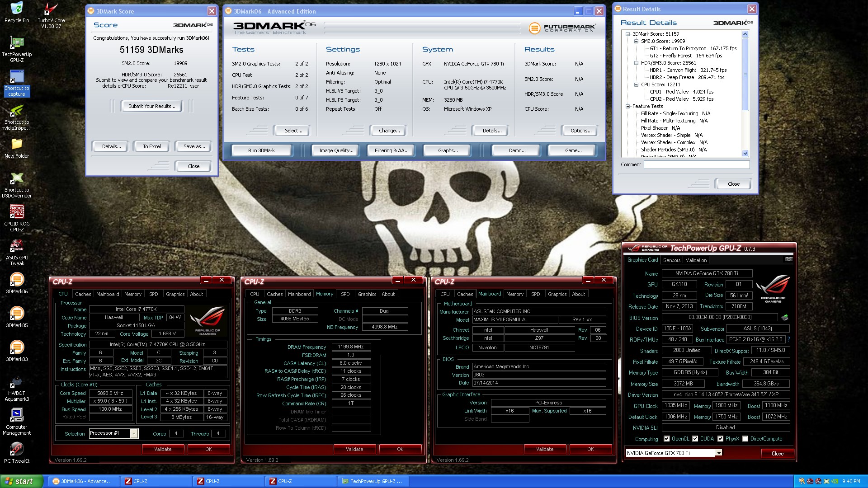The image size is (868, 488).
Task: Click the Futuremark Corporation logo
Action: click(562, 28)
